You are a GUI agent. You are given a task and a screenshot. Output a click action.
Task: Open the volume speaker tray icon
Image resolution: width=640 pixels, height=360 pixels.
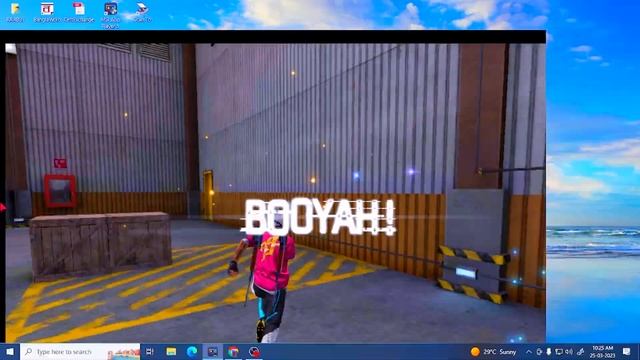click(569, 351)
